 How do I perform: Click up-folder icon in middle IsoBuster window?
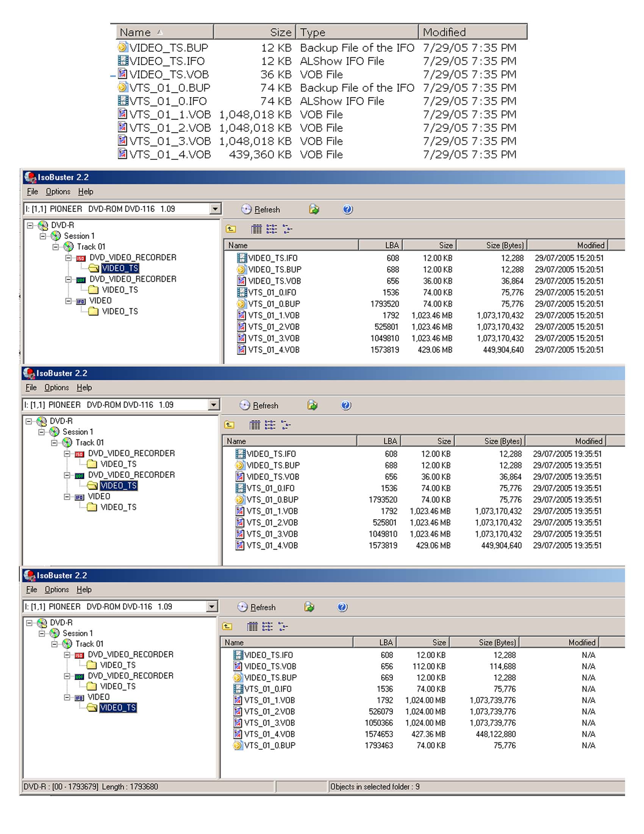click(229, 425)
